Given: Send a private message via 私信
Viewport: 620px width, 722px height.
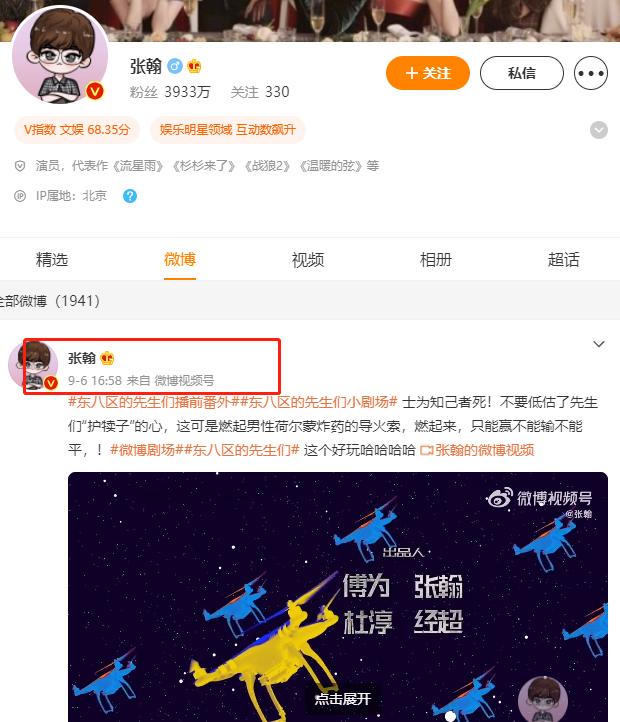Looking at the screenshot, I should [522, 73].
